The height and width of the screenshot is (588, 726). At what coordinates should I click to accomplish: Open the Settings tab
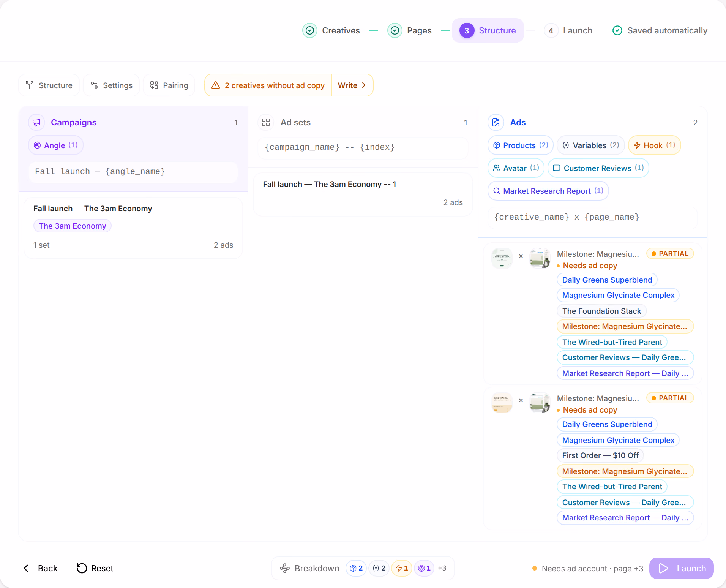(111, 85)
